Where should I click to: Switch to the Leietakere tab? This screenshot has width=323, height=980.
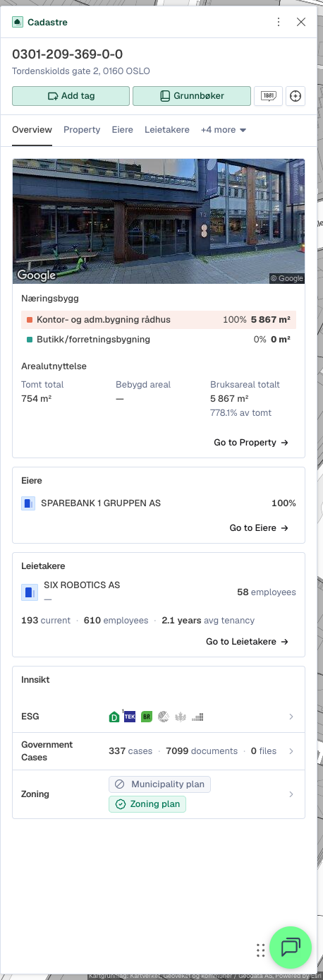pyautogui.click(x=167, y=130)
